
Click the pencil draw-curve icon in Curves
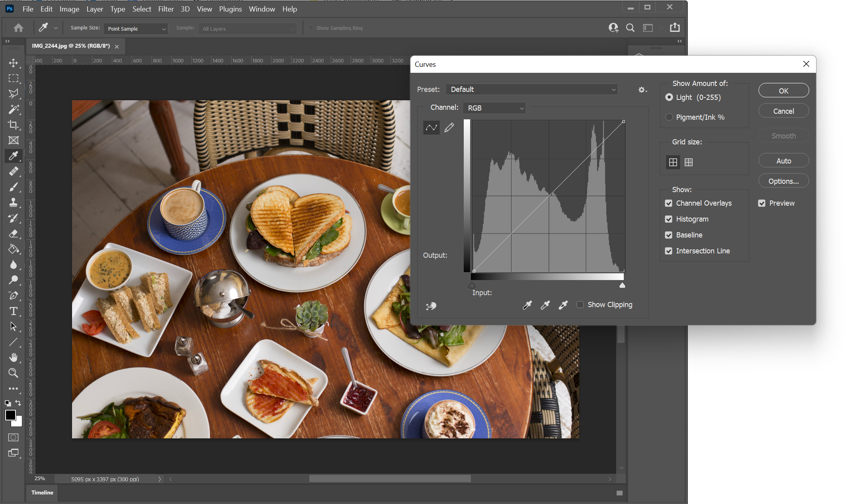click(449, 128)
